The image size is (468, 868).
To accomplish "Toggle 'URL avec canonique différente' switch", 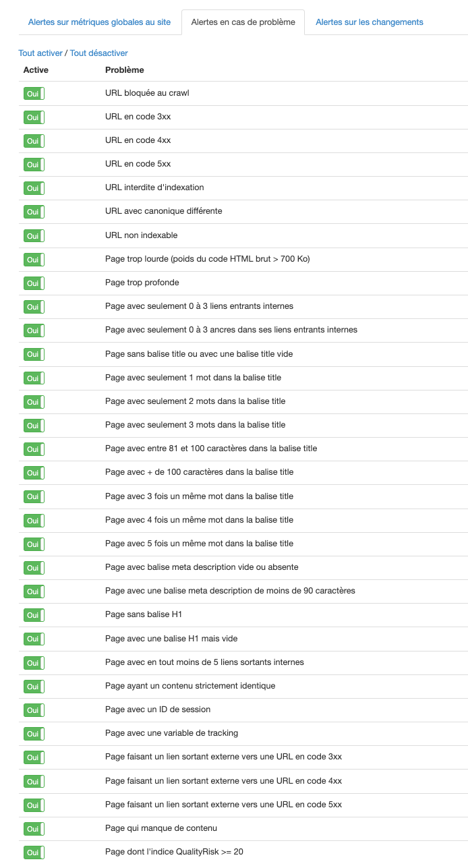I will (x=34, y=212).
